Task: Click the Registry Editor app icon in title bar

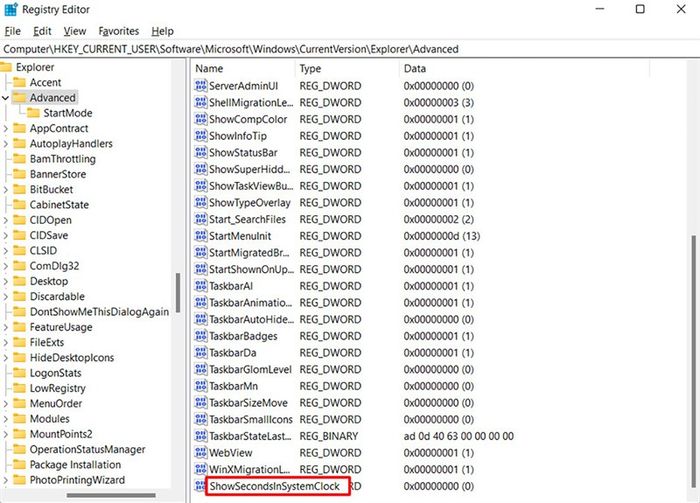Action: click(11, 9)
